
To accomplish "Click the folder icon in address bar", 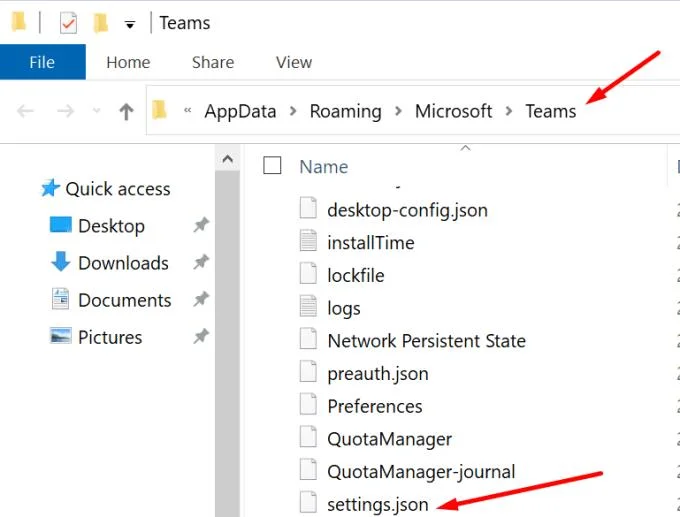I will click(x=159, y=110).
